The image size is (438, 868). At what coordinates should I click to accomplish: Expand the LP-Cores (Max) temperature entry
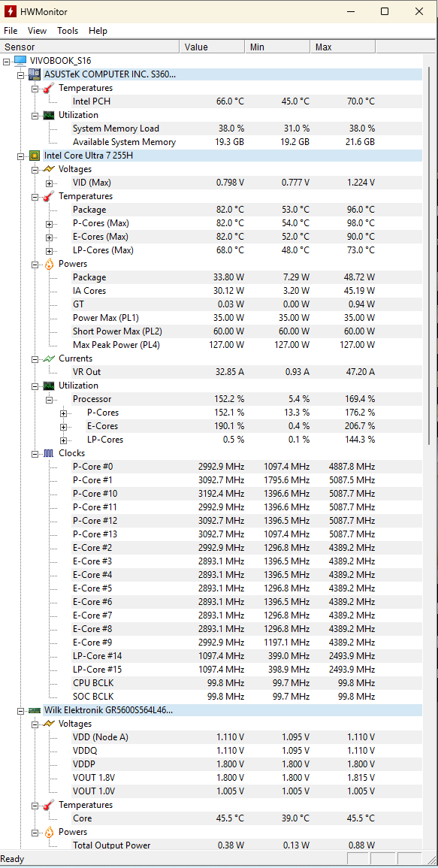[x=50, y=250]
